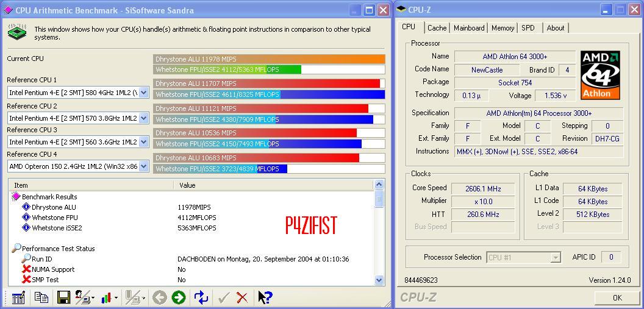
Task: Click the Level 2 512 KBytes field
Action: pos(593,214)
